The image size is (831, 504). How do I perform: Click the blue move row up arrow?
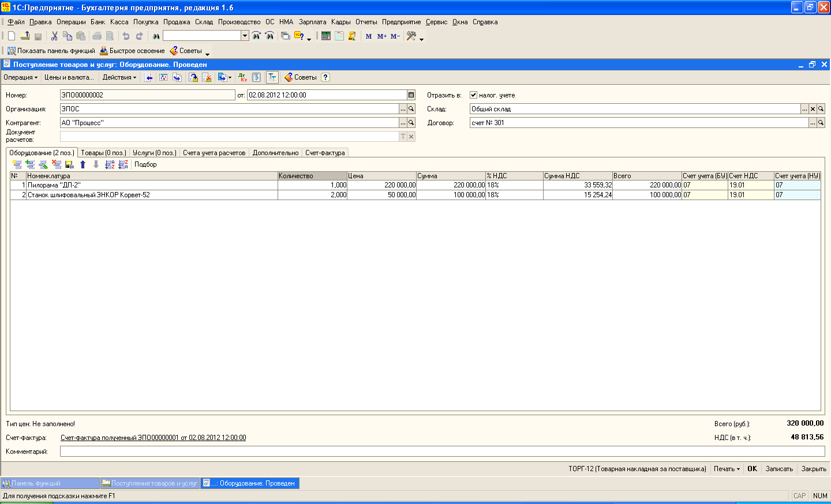(83, 164)
